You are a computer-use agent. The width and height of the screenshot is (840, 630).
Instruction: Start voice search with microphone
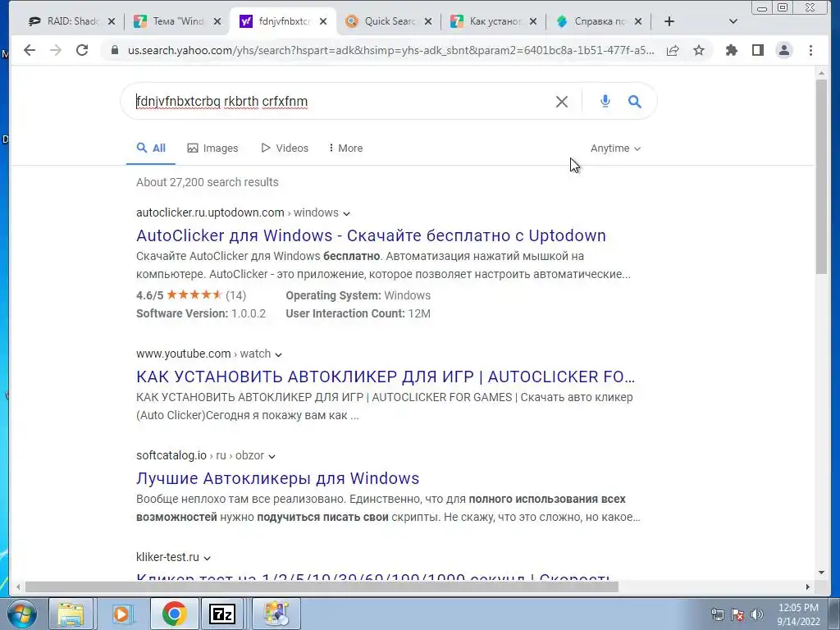[605, 101]
